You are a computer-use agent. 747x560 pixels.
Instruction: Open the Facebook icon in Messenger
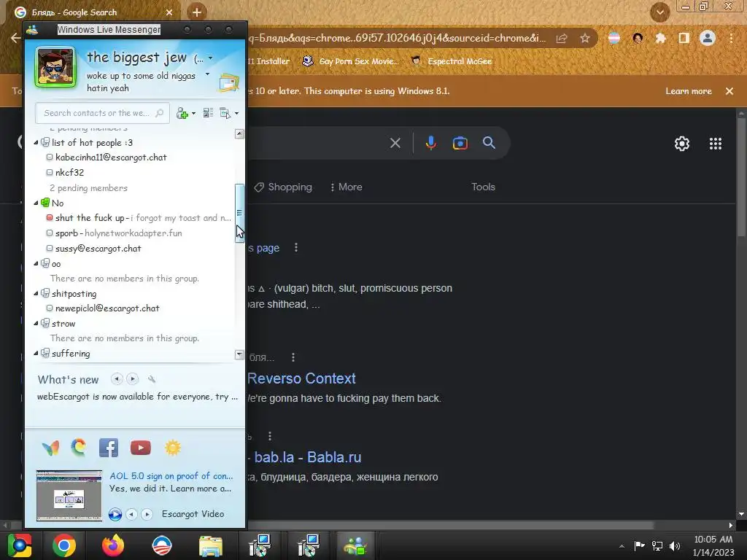click(109, 448)
